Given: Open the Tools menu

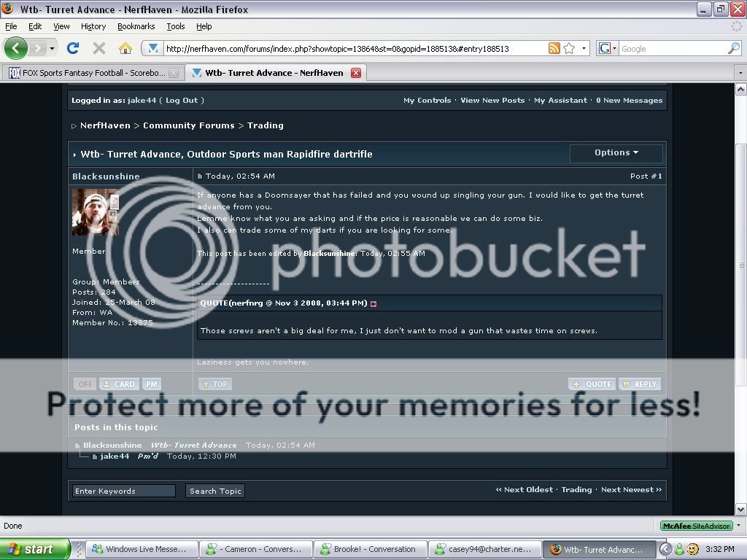Looking at the screenshot, I should [x=176, y=27].
